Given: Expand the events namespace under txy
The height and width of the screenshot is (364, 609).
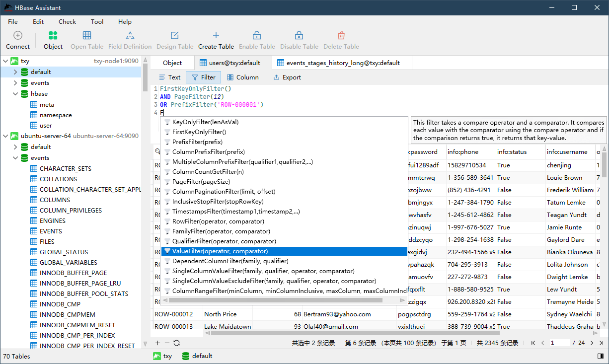Looking at the screenshot, I should tap(15, 83).
